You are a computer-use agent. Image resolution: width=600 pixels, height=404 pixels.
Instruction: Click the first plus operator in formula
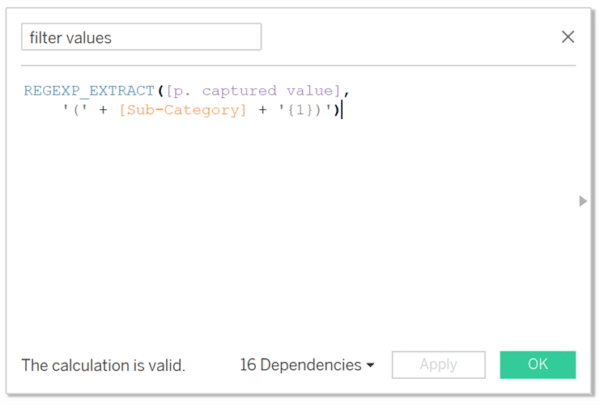pos(103,111)
